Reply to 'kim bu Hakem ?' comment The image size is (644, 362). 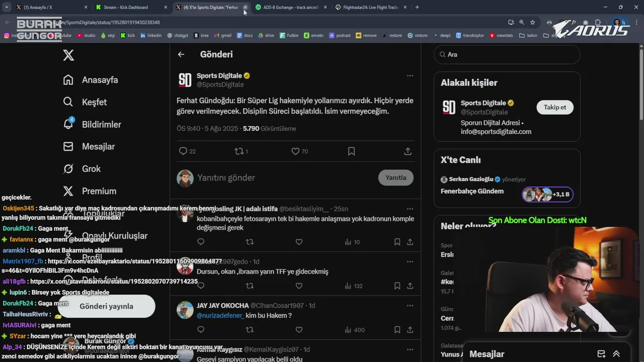click(x=201, y=330)
